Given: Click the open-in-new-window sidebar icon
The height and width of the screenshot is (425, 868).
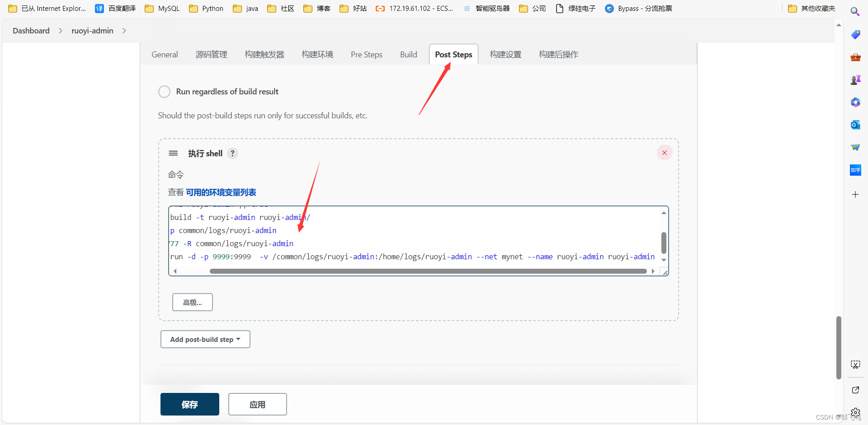Looking at the screenshot, I should pos(855,390).
